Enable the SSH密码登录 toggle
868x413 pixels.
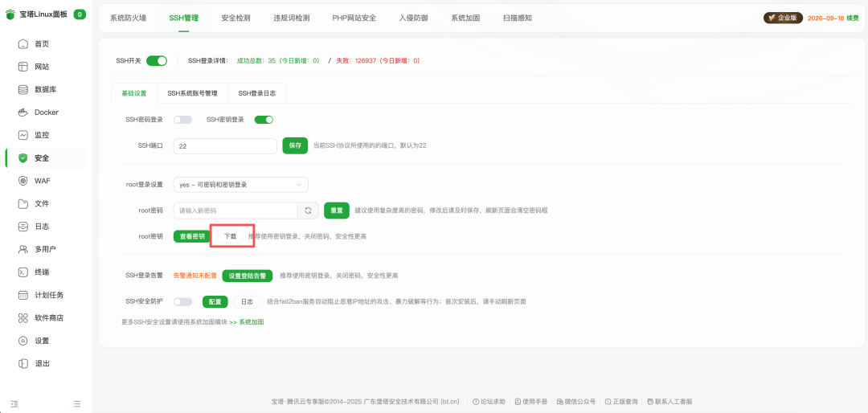183,120
